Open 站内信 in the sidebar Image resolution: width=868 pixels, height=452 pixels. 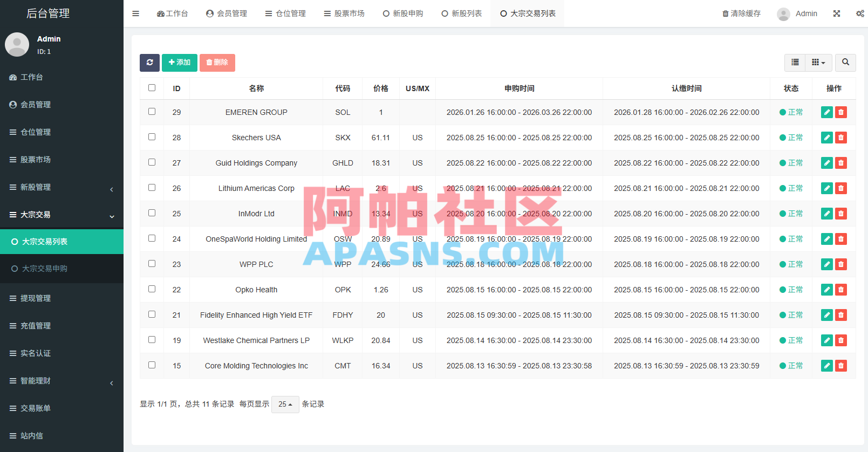coord(61,436)
